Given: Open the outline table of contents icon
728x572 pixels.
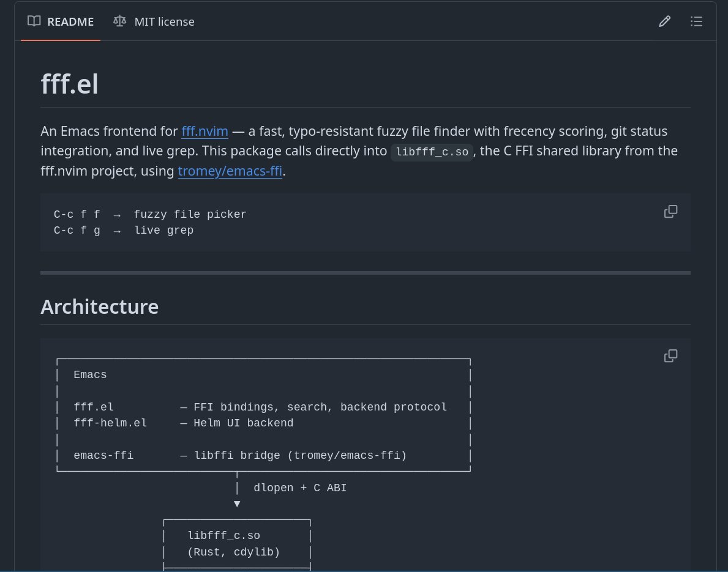Looking at the screenshot, I should [696, 21].
